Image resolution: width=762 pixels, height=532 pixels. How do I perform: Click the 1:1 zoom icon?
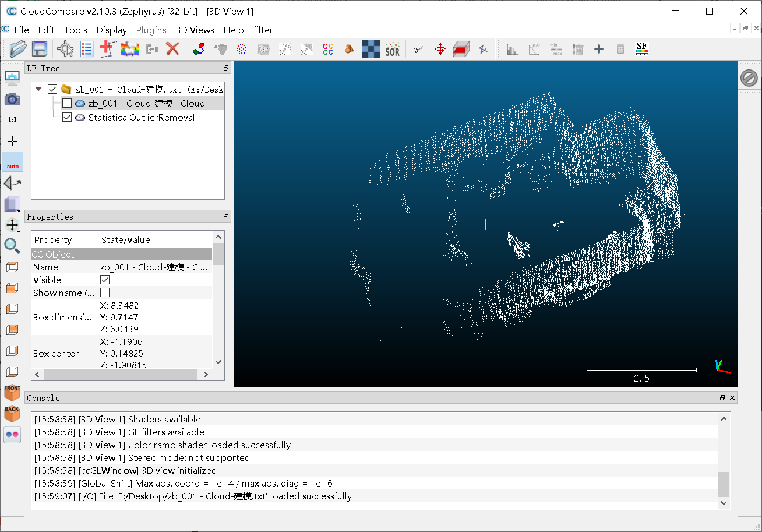pyautogui.click(x=12, y=119)
